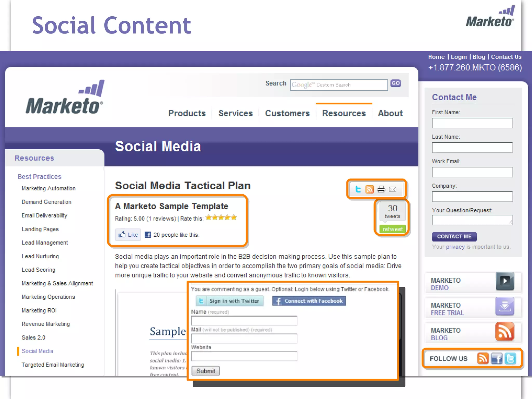Click the comment Mail input field
This screenshot has width=532, height=399.
click(x=244, y=338)
